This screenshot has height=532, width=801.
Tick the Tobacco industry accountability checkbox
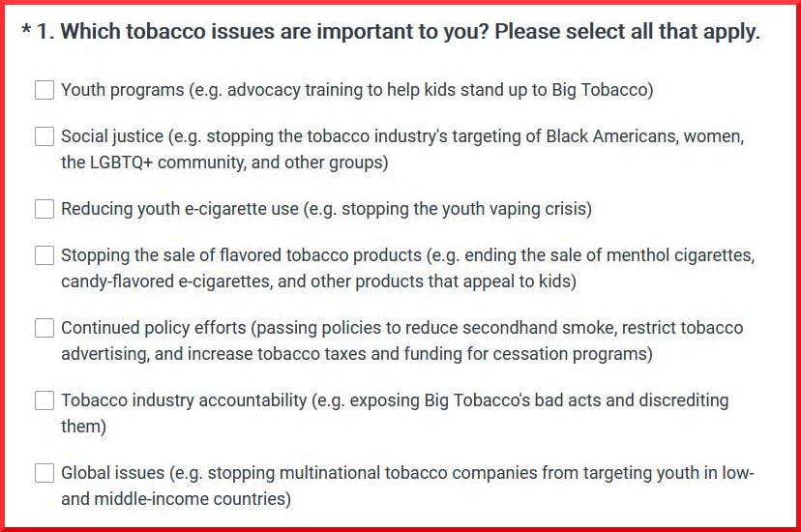pos(44,400)
